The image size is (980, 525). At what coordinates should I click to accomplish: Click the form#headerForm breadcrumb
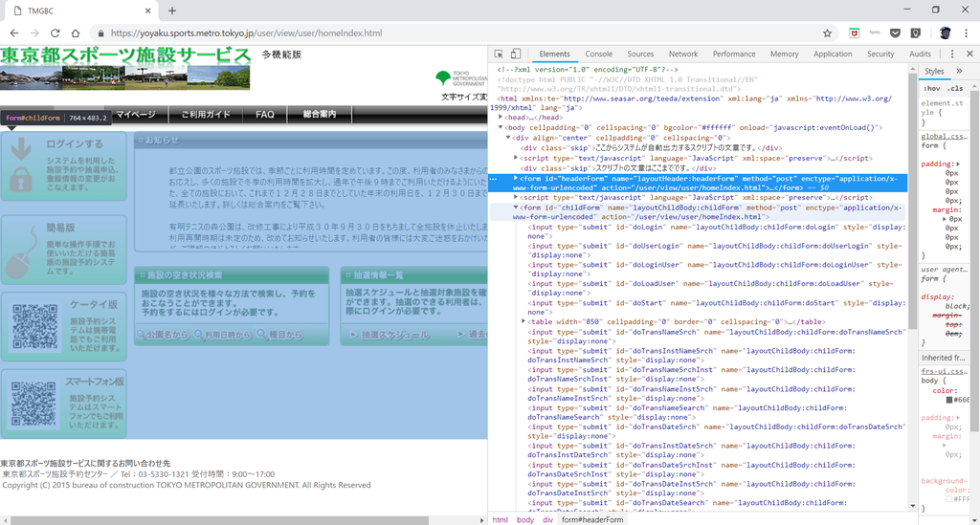[x=591, y=520]
